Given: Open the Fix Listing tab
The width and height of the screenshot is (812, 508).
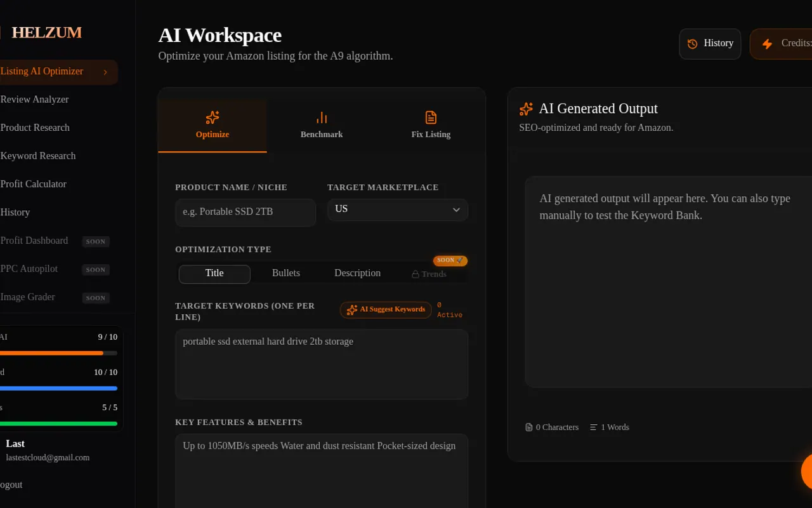Looking at the screenshot, I should click(431, 125).
